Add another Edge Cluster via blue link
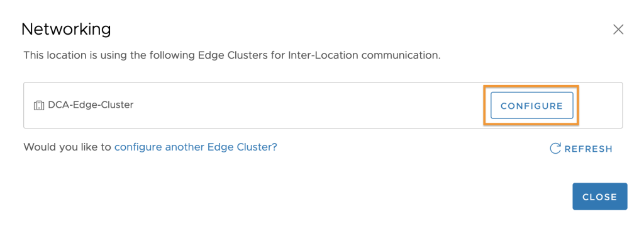The width and height of the screenshot is (644, 228). [196, 147]
